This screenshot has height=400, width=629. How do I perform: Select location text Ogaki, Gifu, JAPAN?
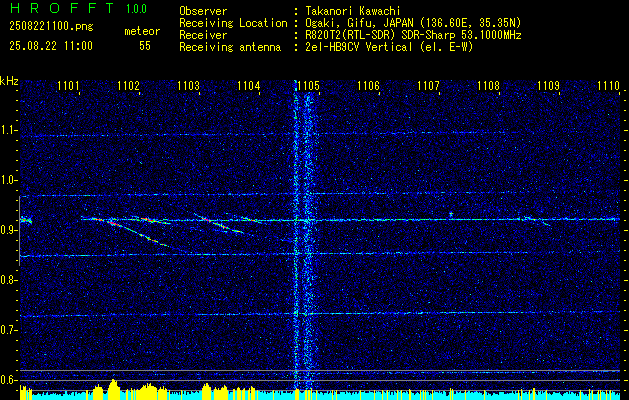coord(359,23)
